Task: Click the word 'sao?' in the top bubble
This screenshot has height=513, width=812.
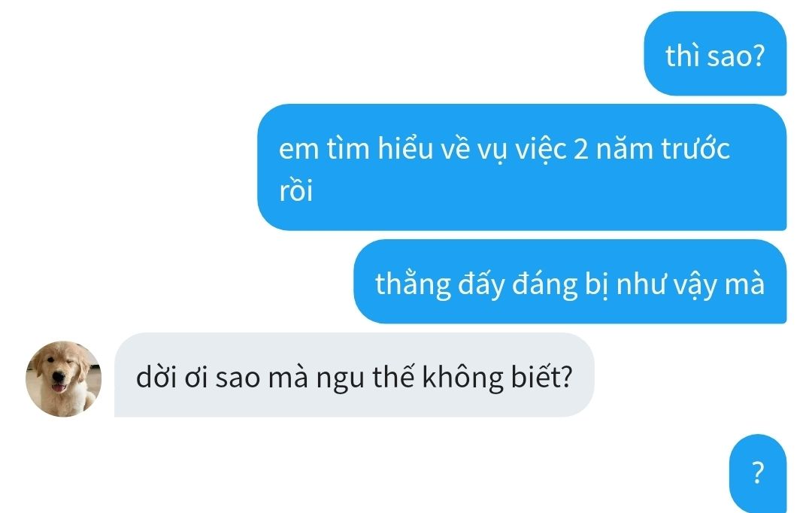Action: click(735, 56)
